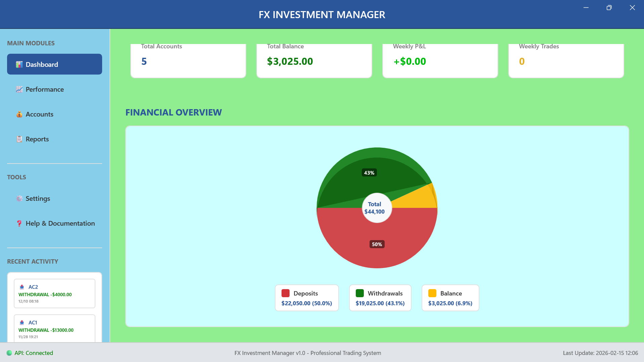This screenshot has height=362, width=644.
Task: Switch to the Performance module
Action: pyautogui.click(x=45, y=89)
